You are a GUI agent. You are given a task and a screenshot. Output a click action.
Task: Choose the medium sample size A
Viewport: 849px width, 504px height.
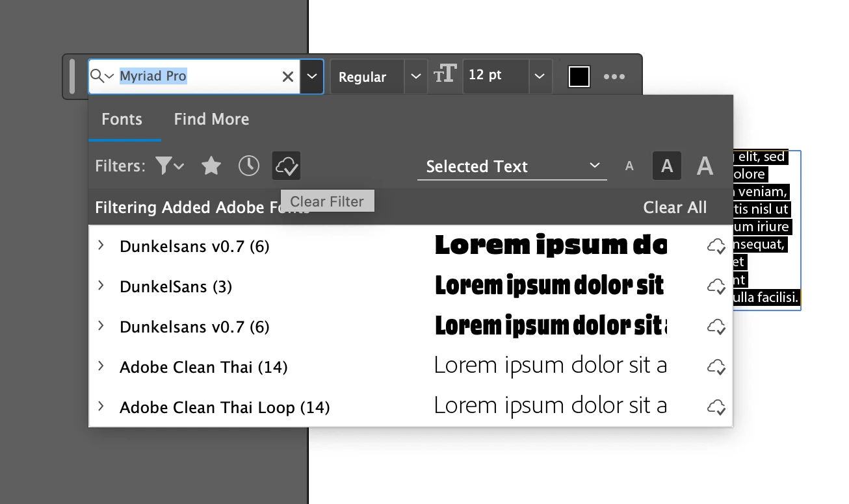tap(667, 166)
